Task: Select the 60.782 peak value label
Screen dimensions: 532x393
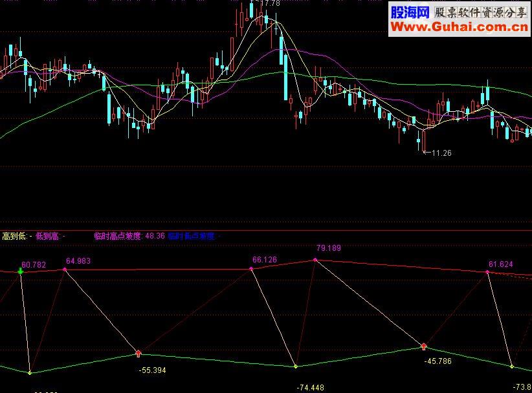Action: (x=34, y=264)
